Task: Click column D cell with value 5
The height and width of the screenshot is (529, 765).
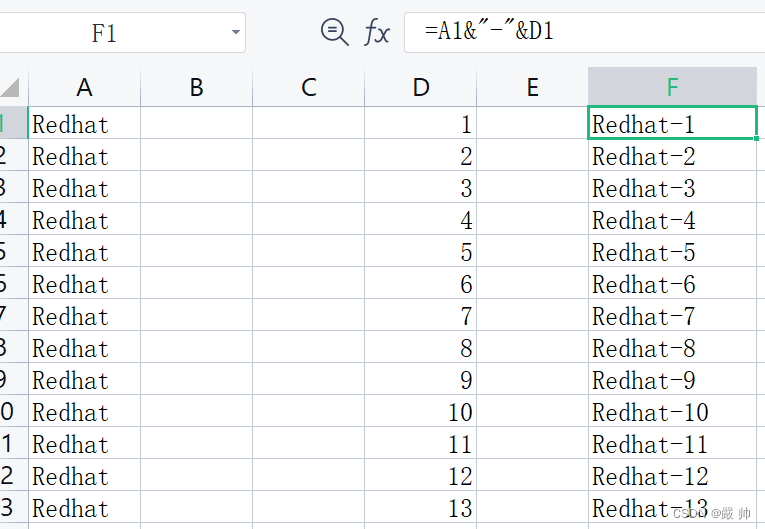Action: click(x=421, y=251)
